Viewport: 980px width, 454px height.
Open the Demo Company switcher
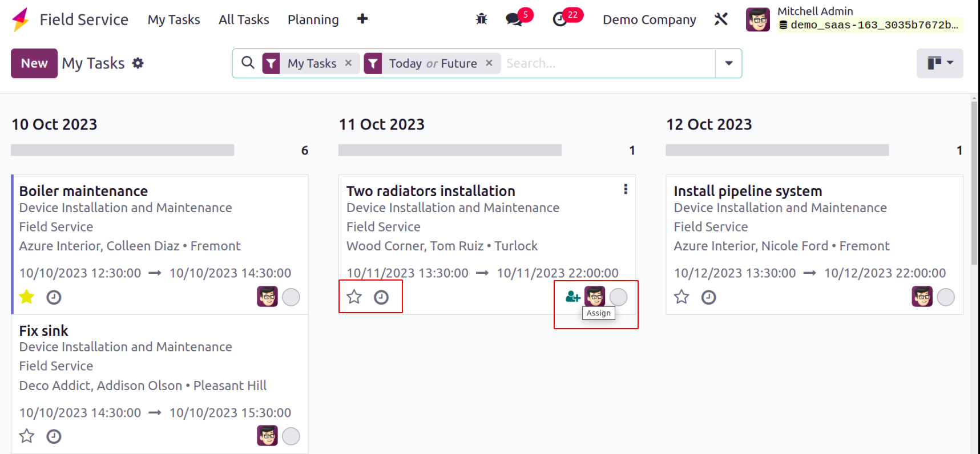pos(650,19)
